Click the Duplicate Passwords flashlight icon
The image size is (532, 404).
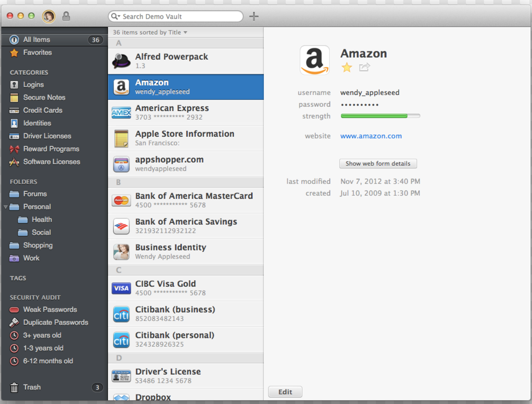coord(14,323)
